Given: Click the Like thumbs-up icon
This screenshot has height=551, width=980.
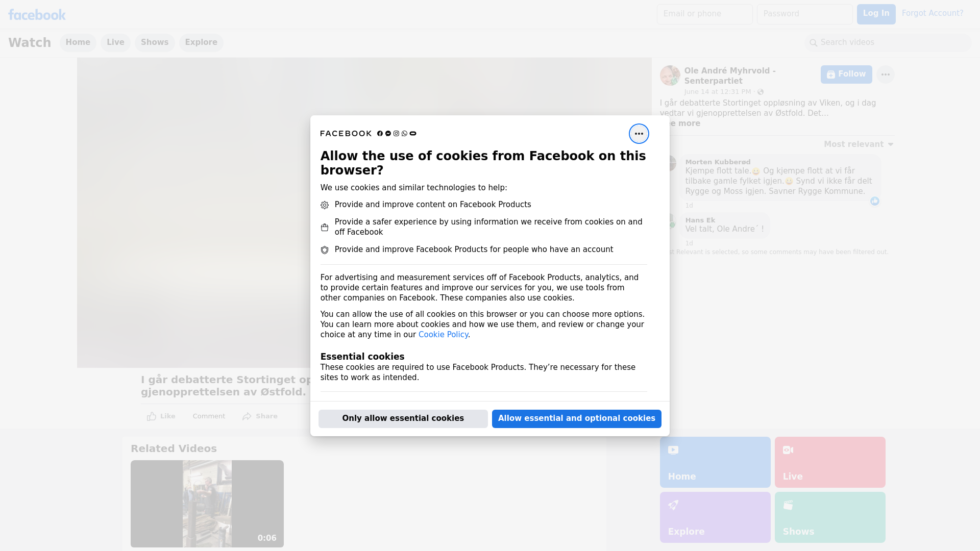Looking at the screenshot, I should coord(152,416).
